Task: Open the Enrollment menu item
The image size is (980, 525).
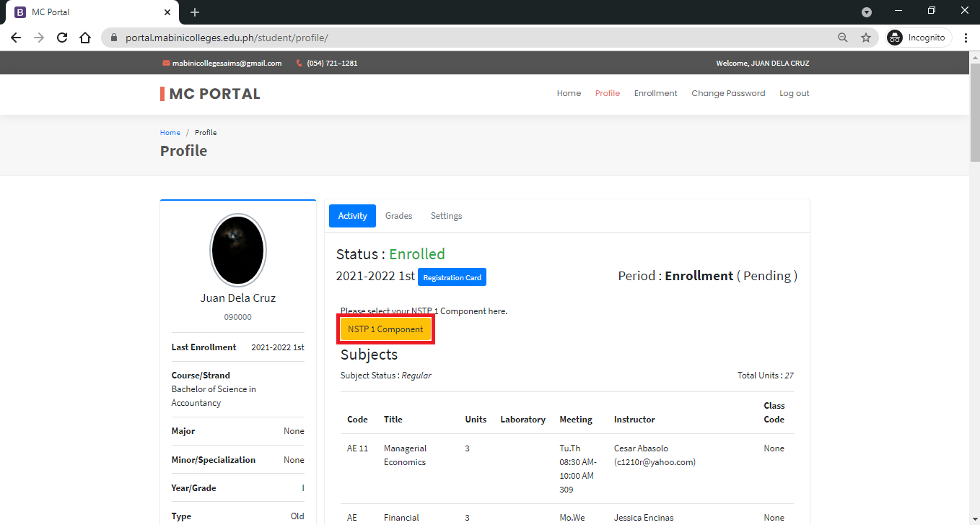Action: [655, 93]
